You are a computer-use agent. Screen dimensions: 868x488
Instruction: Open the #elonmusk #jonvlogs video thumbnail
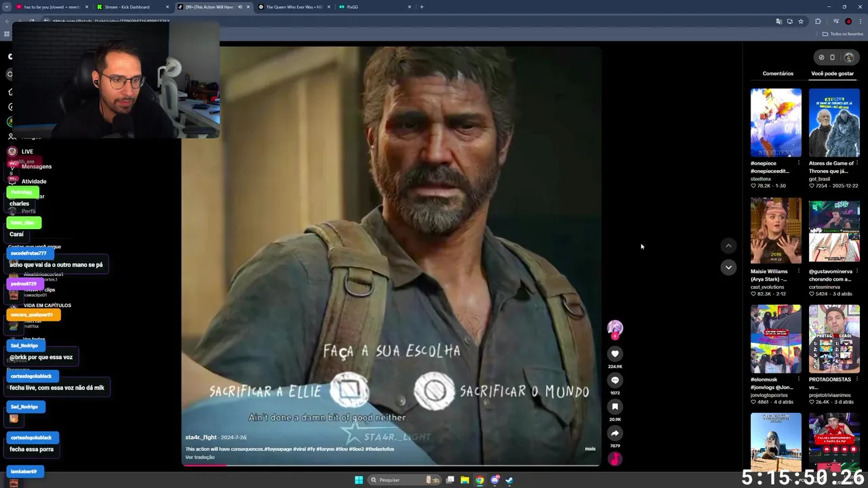[x=776, y=338]
